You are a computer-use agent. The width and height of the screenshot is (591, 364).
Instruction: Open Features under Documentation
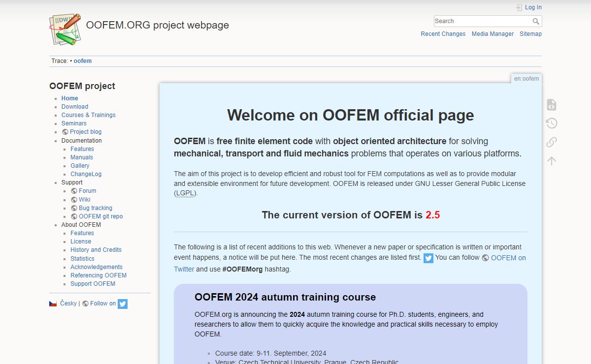coord(82,149)
